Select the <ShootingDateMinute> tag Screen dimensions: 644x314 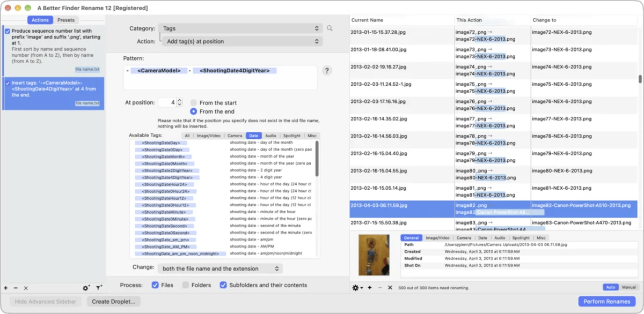(164, 212)
